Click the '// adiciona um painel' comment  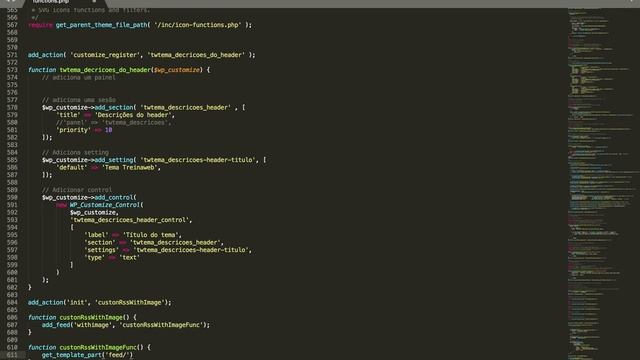coord(79,77)
